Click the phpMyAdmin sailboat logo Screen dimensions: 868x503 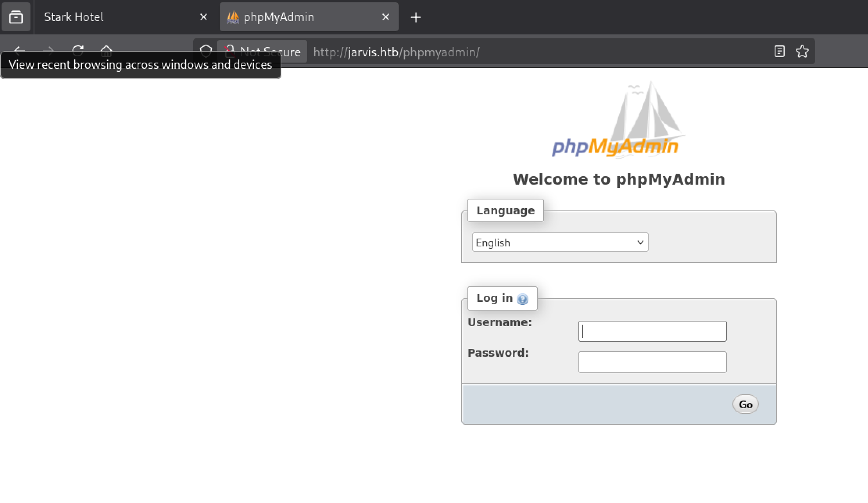click(618, 119)
